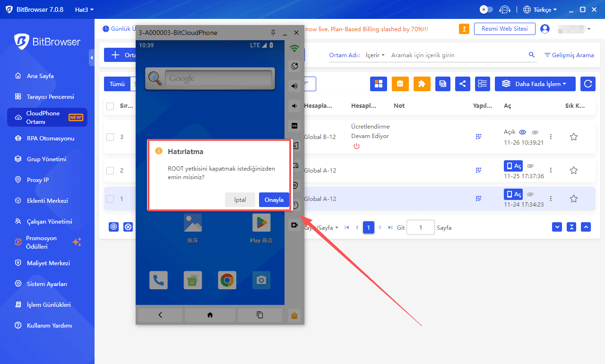Open the Türkçe language dropdown
Image resolution: width=605 pixels, height=364 pixels.
[540, 9]
